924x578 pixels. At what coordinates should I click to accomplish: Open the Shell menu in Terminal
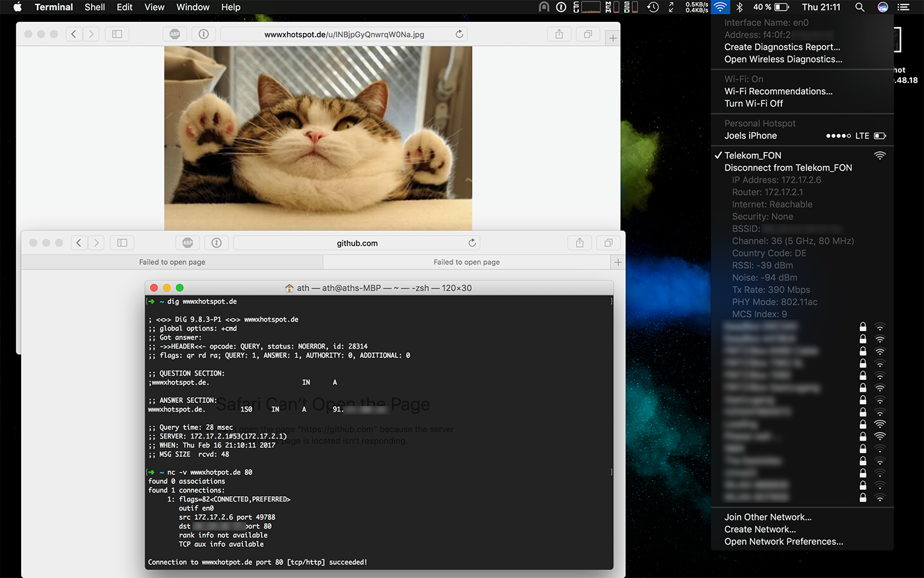[x=94, y=7]
